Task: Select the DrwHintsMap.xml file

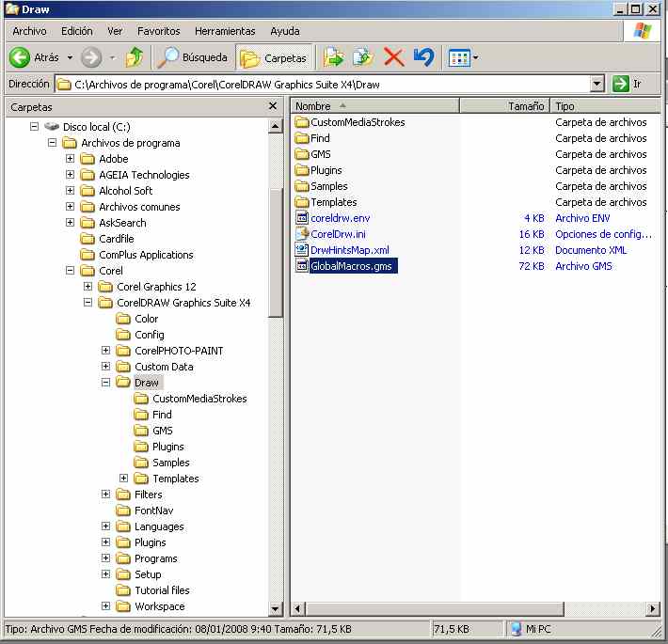Action: (x=349, y=250)
